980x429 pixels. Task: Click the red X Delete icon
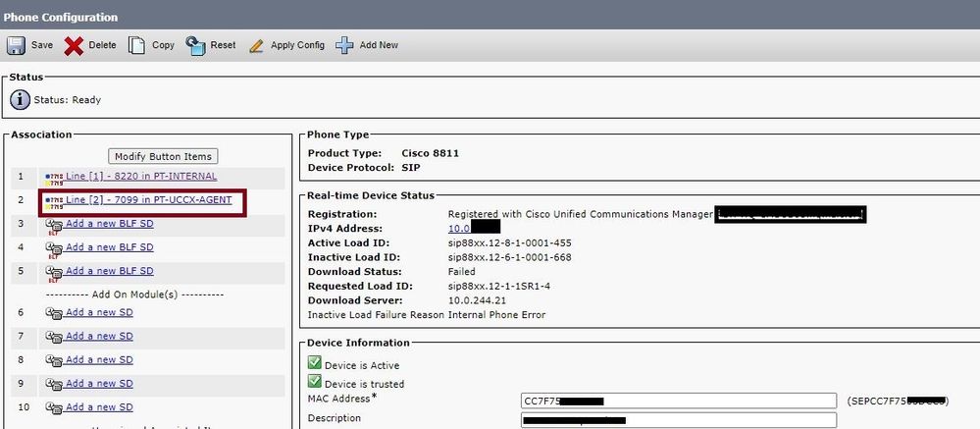coord(75,45)
